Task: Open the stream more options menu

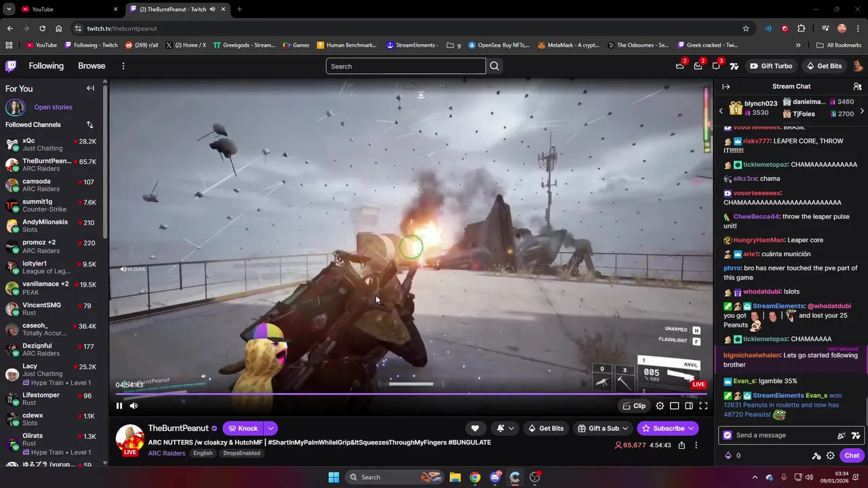Action: click(x=696, y=445)
